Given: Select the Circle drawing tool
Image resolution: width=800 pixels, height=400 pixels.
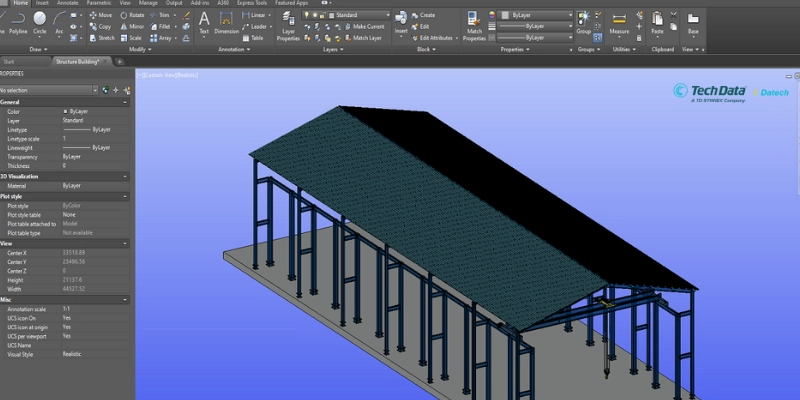Looking at the screenshot, I should point(39,22).
